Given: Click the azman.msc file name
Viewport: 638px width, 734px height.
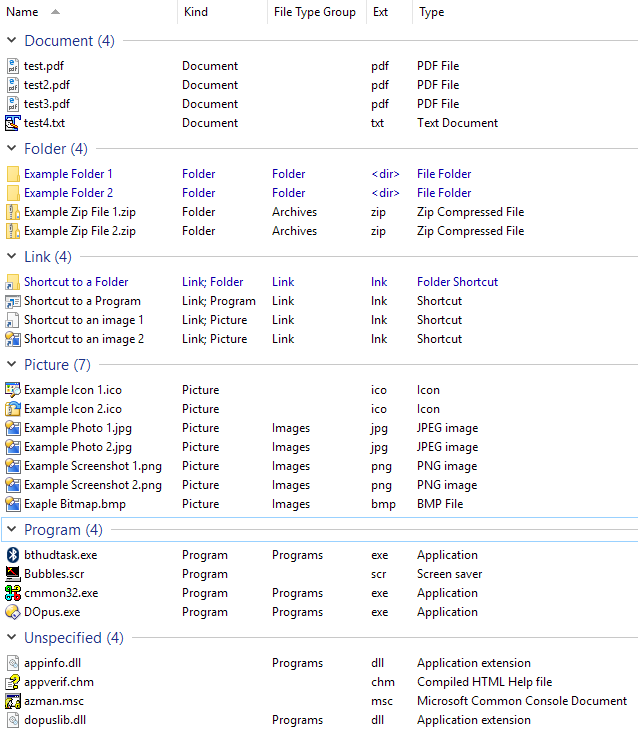Looking at the screenshot, I should coord(54,701).
